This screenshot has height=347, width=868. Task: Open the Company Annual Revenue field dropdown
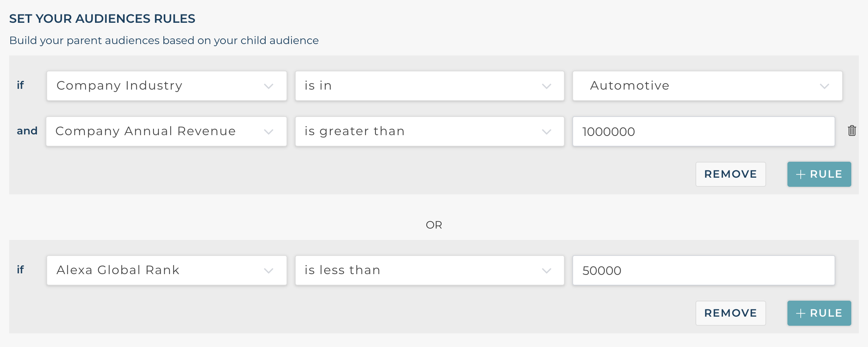166,131
